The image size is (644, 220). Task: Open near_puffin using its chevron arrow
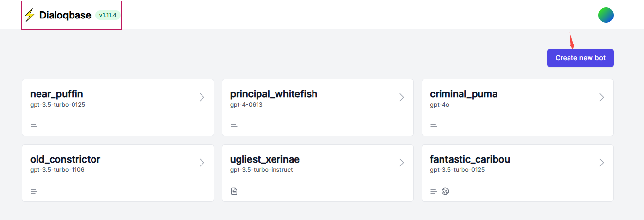click(x=202, y=97)
